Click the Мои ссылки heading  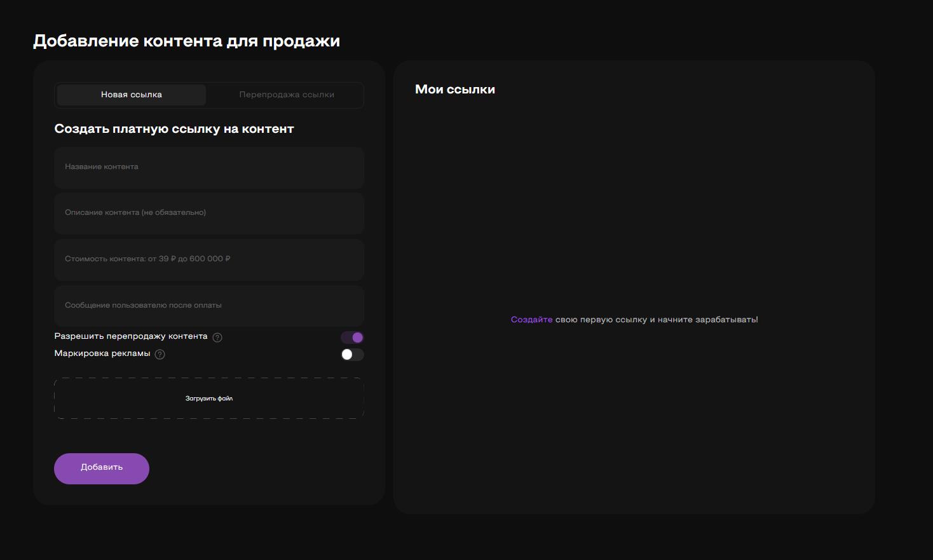pos(455,90)
